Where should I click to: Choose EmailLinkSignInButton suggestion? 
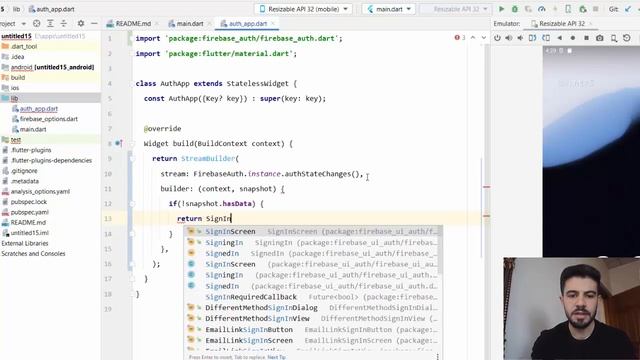pyautogui.click(x=313, y=329)
